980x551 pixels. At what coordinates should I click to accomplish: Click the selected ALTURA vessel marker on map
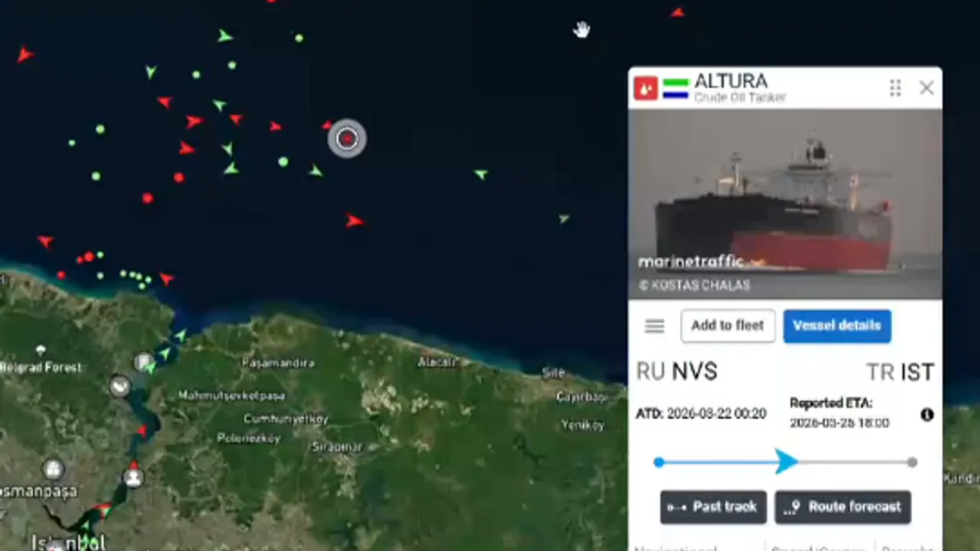pyautogui.click(x=347, y=139)
